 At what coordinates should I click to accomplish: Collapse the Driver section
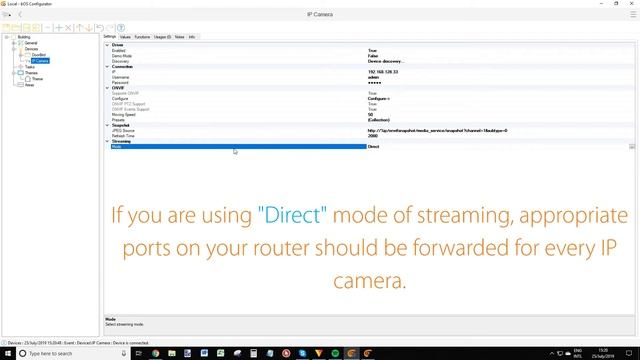coord(107,45)
